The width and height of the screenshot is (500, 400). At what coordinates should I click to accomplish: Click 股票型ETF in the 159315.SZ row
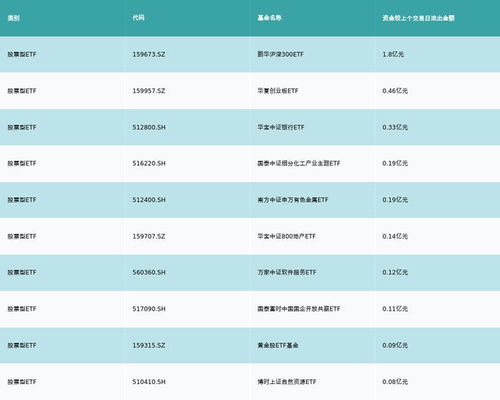[x=22, y=345]
